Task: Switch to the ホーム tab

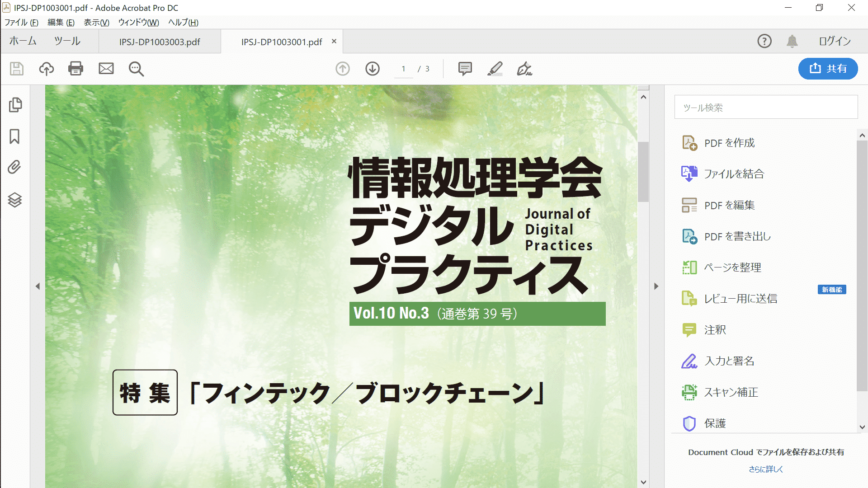Action: click(x=23, y=41)
